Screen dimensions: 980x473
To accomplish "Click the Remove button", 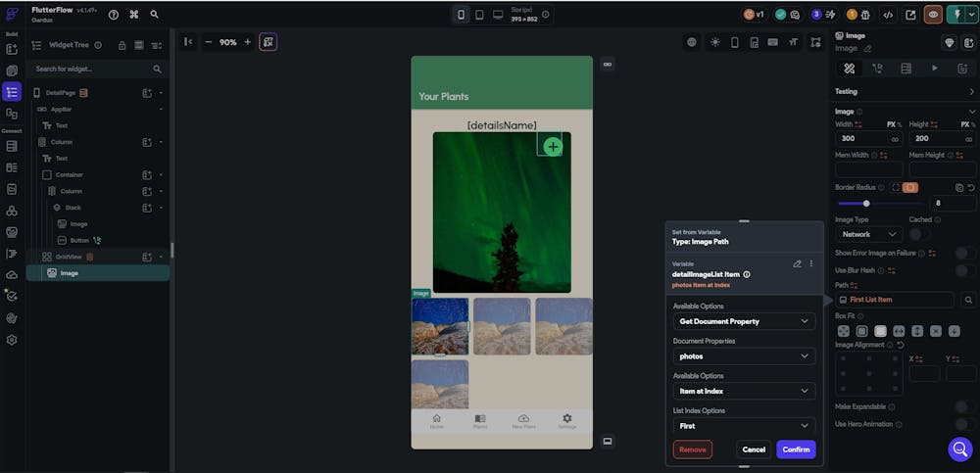I will click(693, 449).
